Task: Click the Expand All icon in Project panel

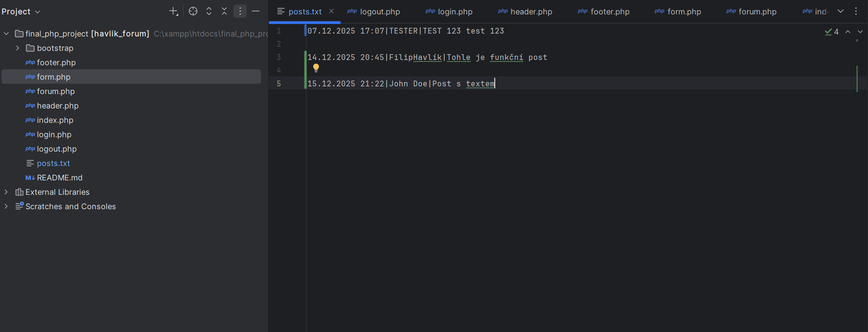Action: pos(209,11)
